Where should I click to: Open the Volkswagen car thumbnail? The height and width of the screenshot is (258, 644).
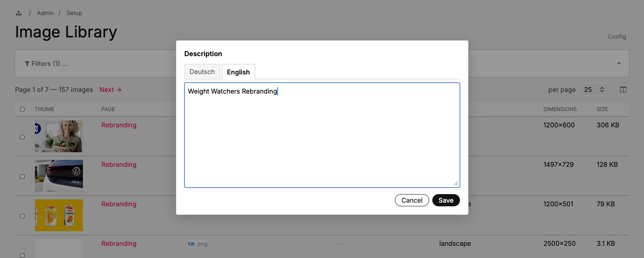point(59,176)
